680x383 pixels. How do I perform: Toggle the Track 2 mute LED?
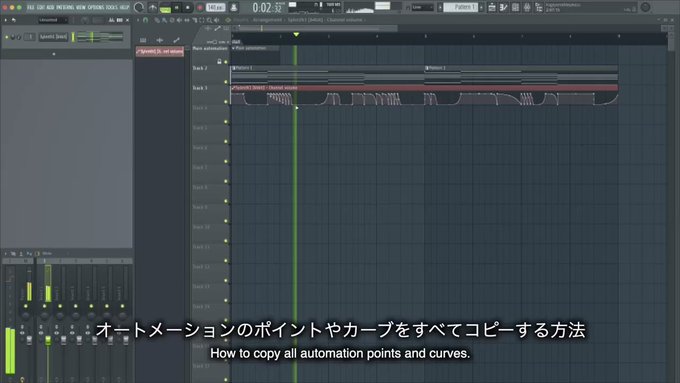tap(226, 82)
